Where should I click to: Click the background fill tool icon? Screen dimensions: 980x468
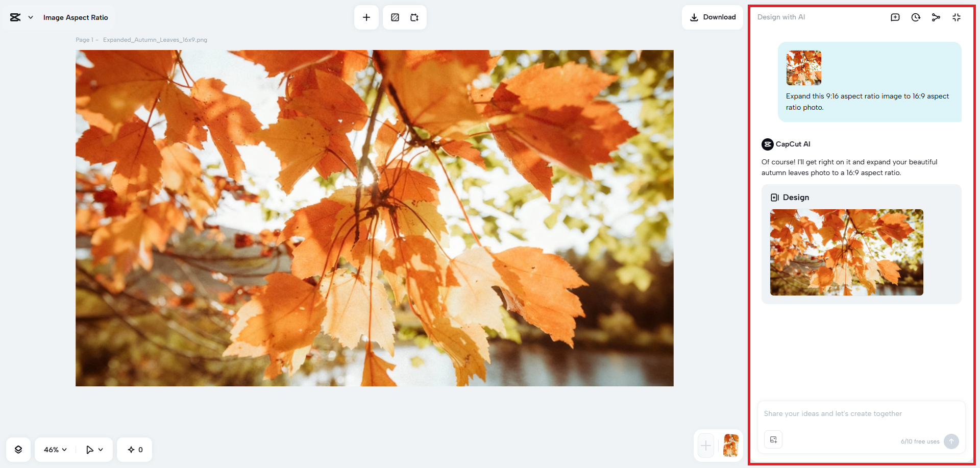(395, 17)
